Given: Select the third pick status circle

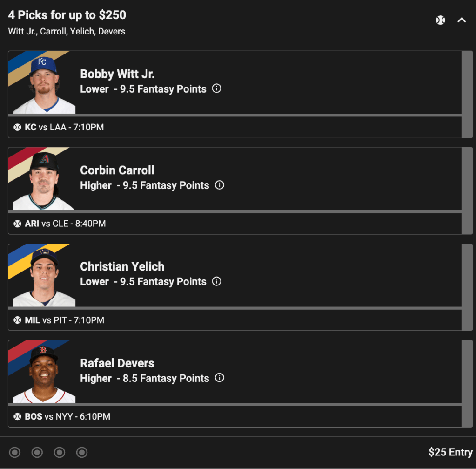Looking at the screenshot, I should 60,452.
